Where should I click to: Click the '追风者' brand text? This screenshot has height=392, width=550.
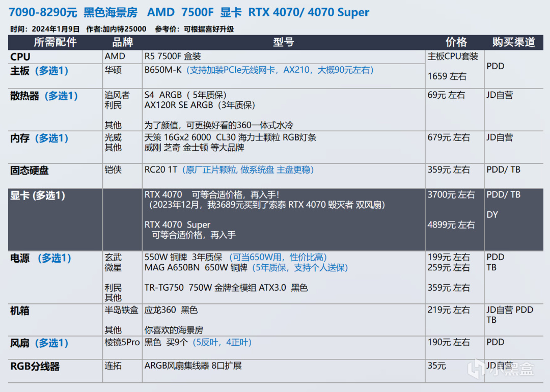117,95
